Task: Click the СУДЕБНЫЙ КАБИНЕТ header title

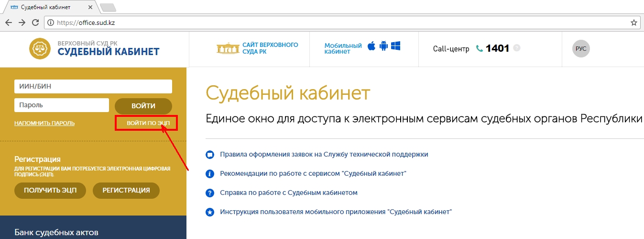Action: pos(109,52)
